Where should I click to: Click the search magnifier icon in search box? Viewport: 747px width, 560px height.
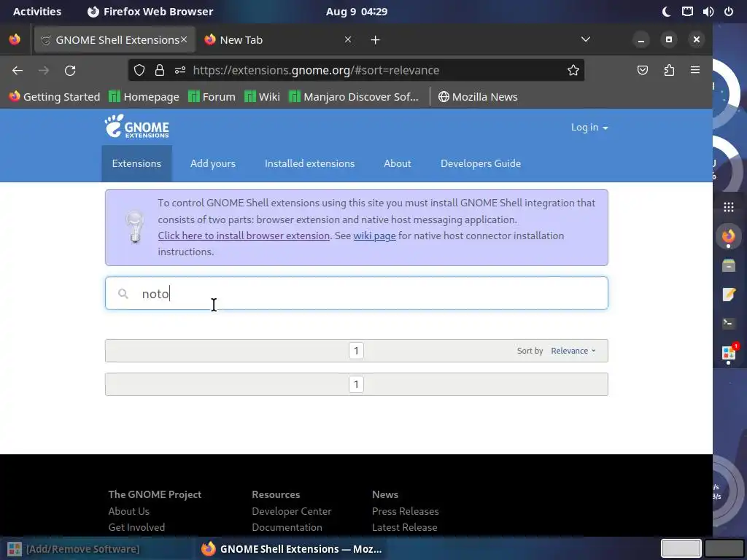coord(123,294)
